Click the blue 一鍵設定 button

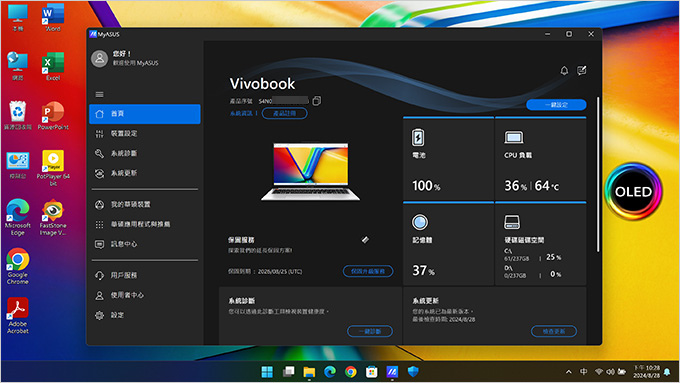pos(556,105)
